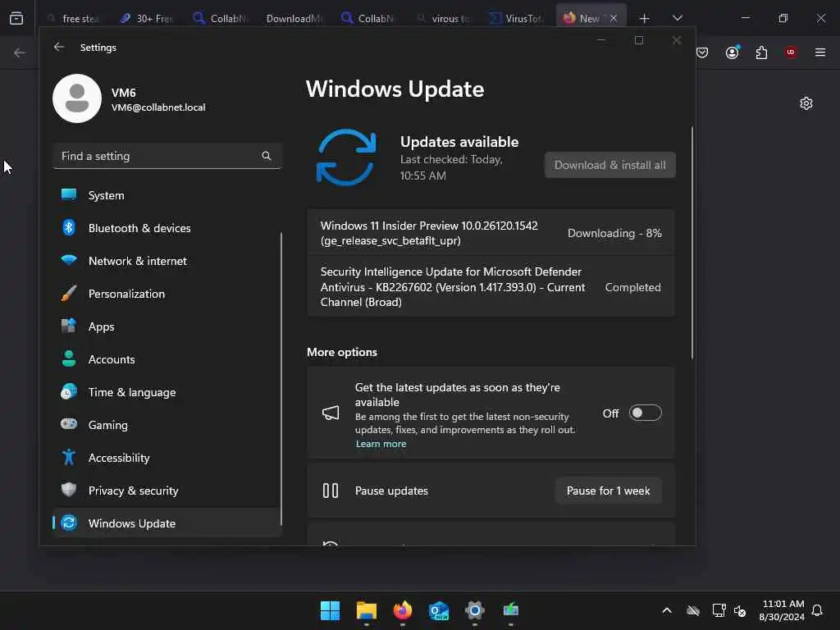
Task: Click Download & install all button
Action: 610,165
